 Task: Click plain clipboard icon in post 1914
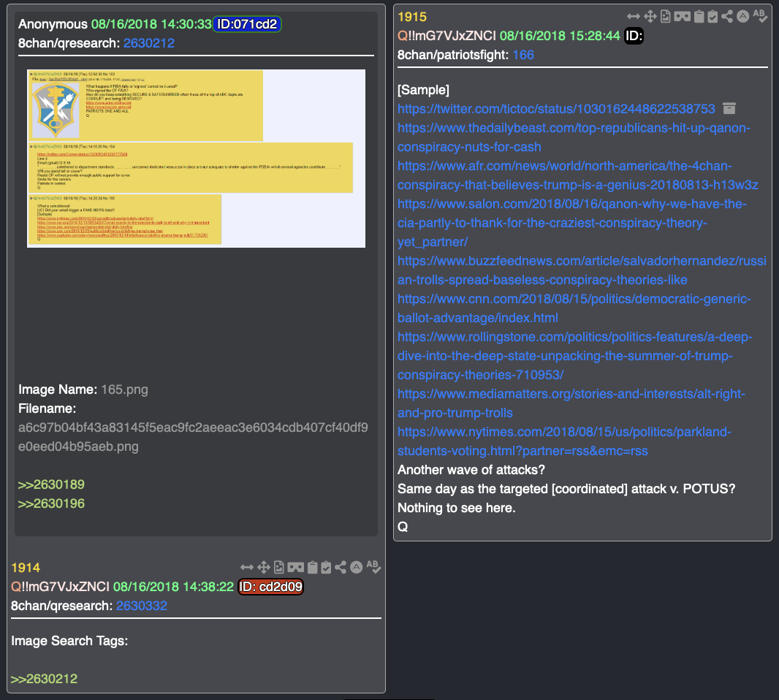(x=312, y=567)
